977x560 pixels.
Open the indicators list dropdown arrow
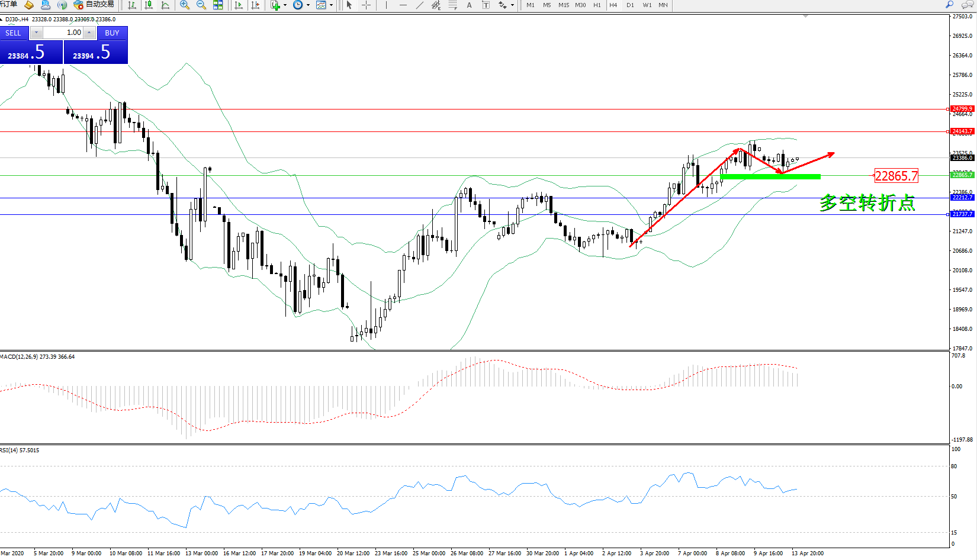[285, 5]
